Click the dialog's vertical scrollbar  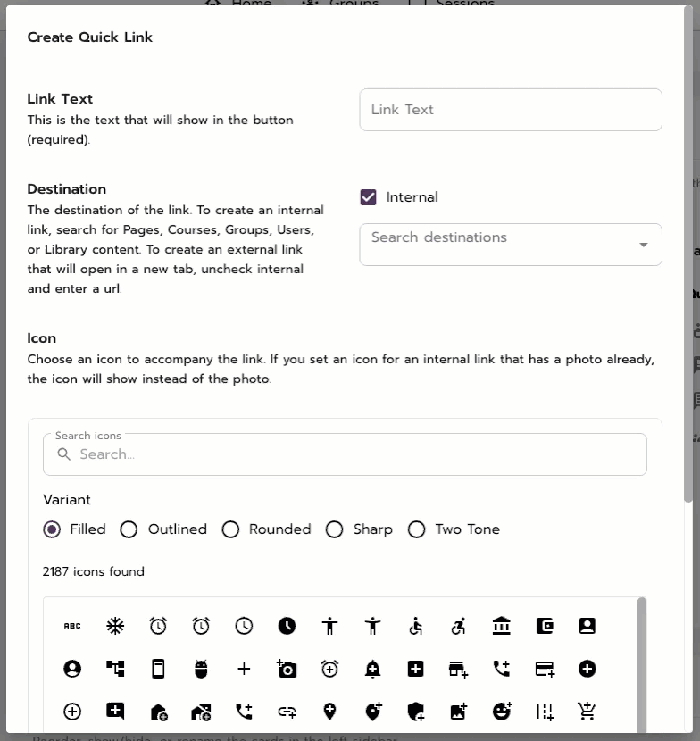(688, 255)
